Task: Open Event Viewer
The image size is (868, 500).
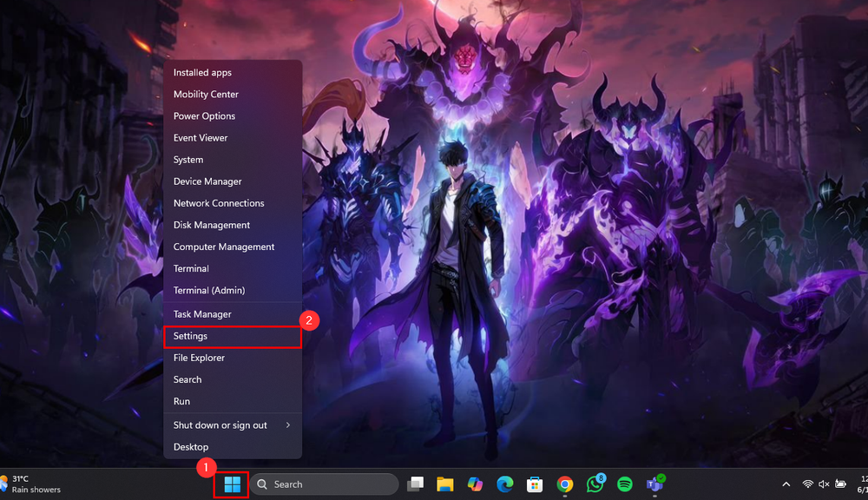Action: [201, 137]
